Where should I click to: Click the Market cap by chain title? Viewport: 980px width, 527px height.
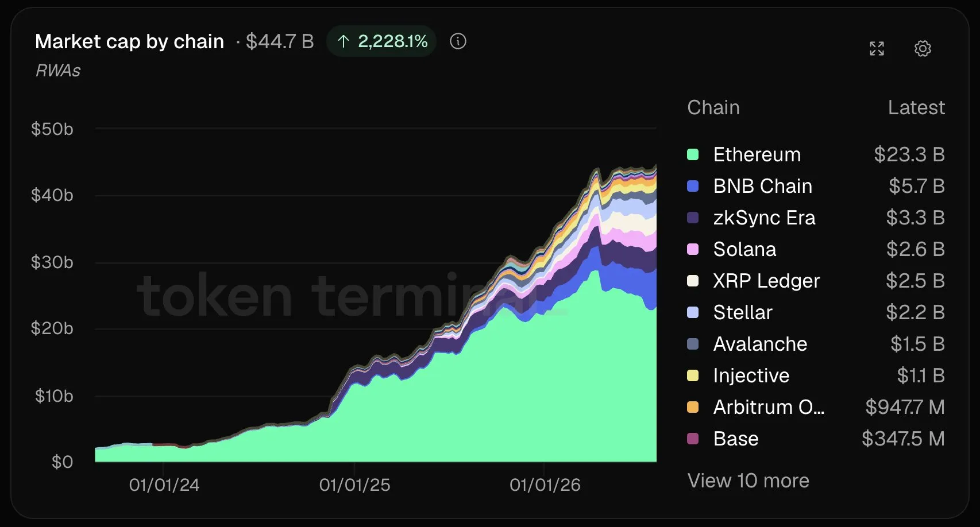pyautogui.click(x=129, y=41)
